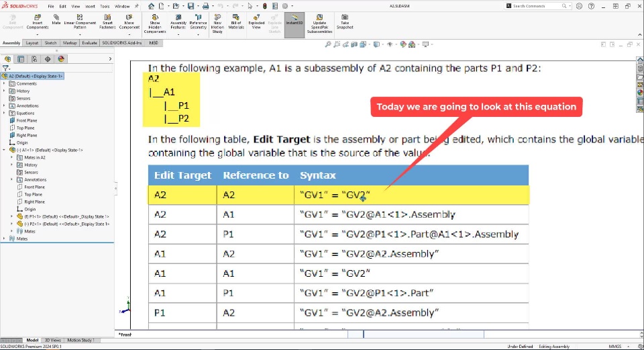
Task: Click the MMGS units in status bar
Action: coord(615,347)
